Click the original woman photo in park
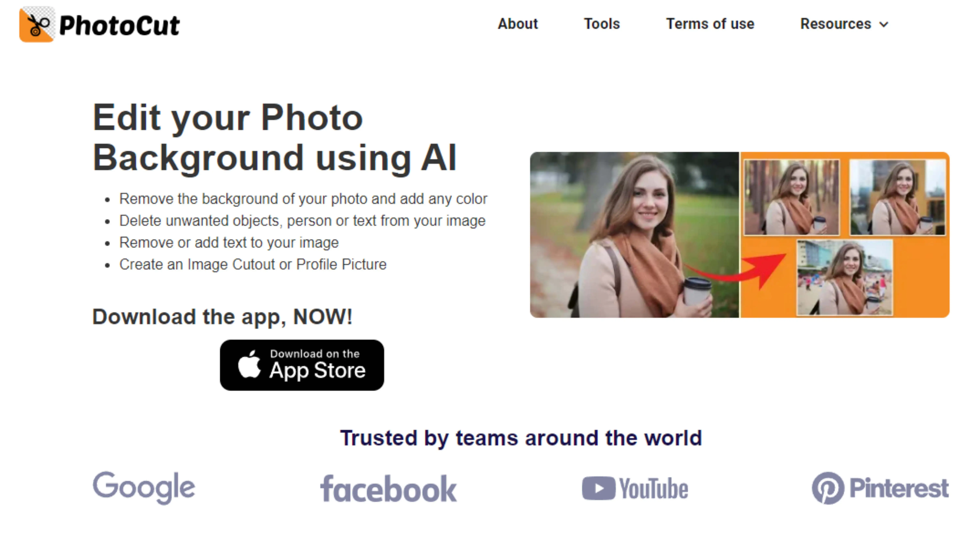 click(x=634, y=235)
